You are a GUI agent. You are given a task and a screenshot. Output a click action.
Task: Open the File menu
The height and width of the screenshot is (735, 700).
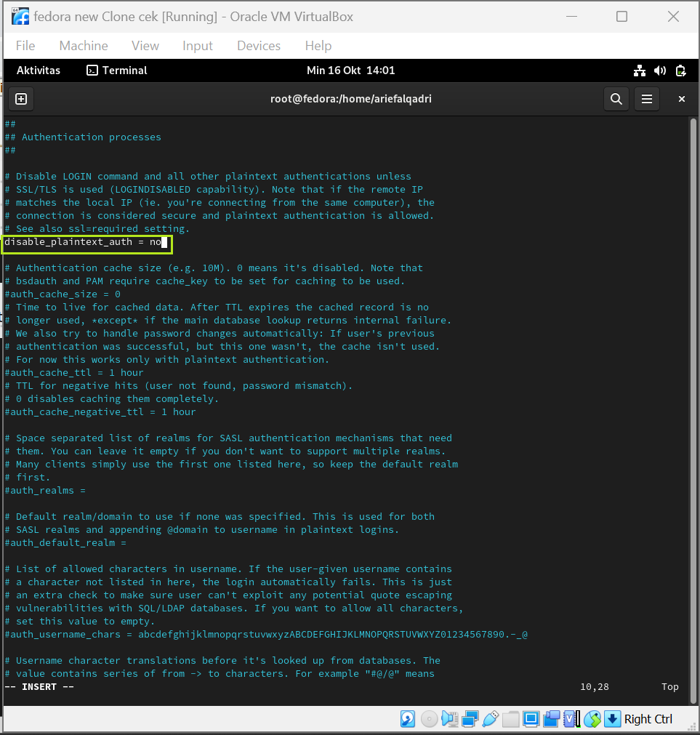(25, 46)
